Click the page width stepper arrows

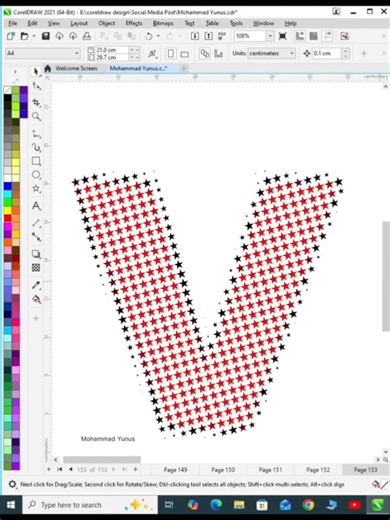tap(134, 50)
